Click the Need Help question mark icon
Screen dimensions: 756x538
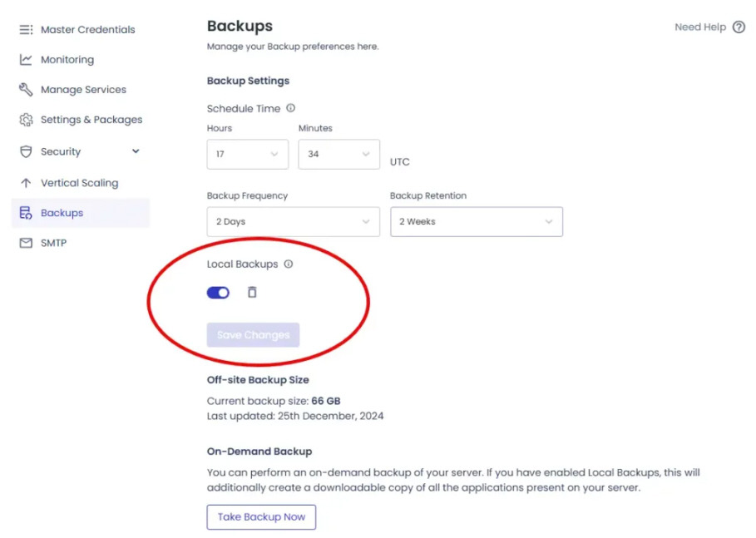click(739, 27)
